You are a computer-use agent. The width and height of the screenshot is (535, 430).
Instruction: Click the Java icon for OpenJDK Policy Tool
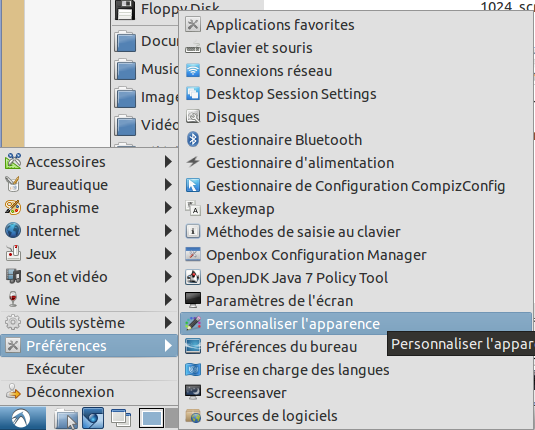tap(193, 277)
